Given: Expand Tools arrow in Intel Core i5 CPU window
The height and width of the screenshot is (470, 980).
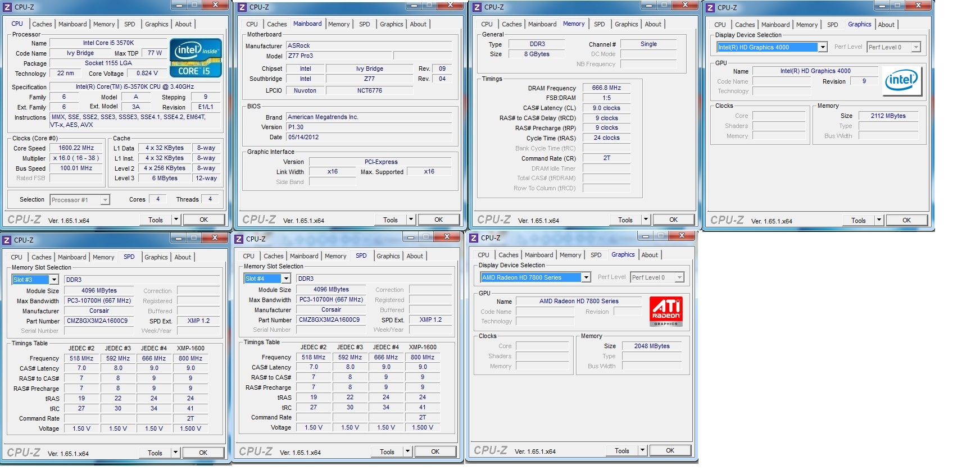Looking at the screenshot, I should pyautogui.click(x=176, y=220).
